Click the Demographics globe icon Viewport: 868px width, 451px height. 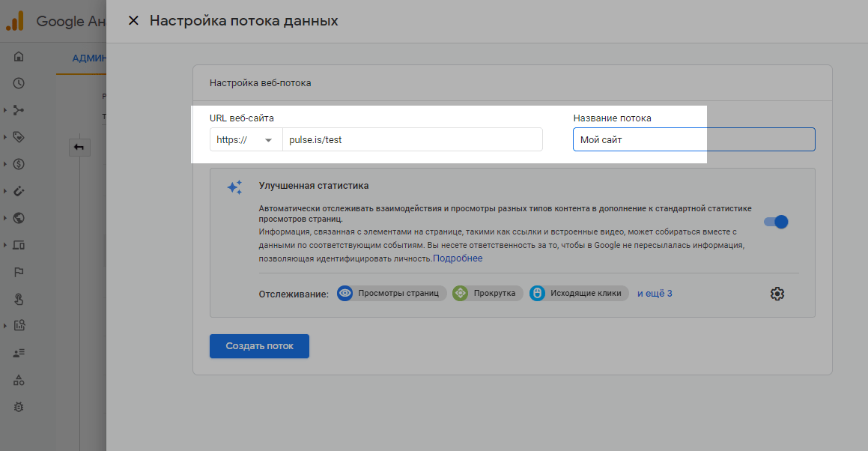click(x=19, y=218)
